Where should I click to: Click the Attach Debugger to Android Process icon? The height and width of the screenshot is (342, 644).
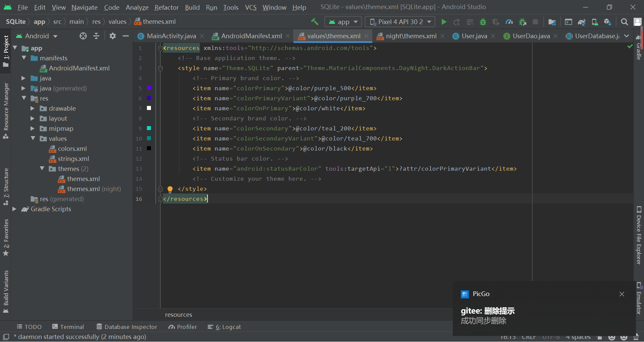click(522, 22)
